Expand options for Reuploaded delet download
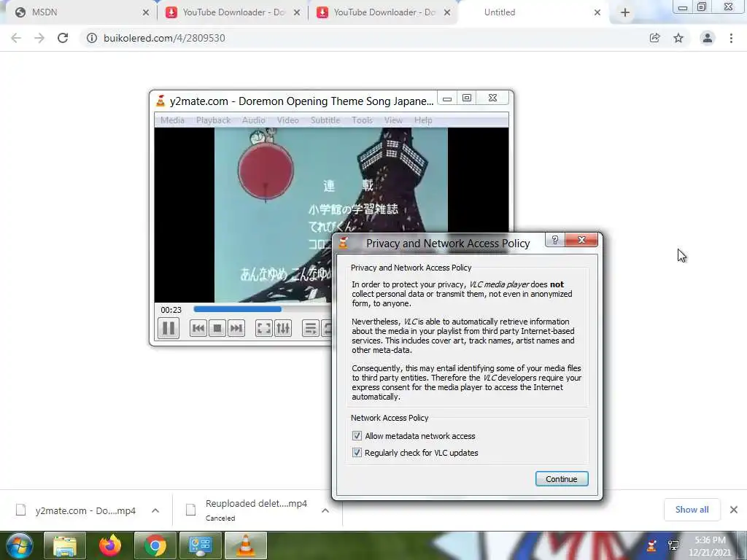747x560 pixels. (x=325, y=510)
